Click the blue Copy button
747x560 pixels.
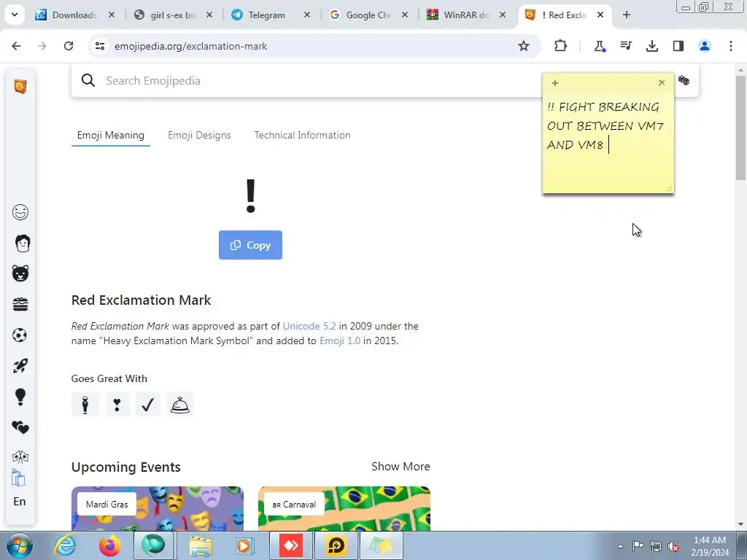click(x=251, y=245)
